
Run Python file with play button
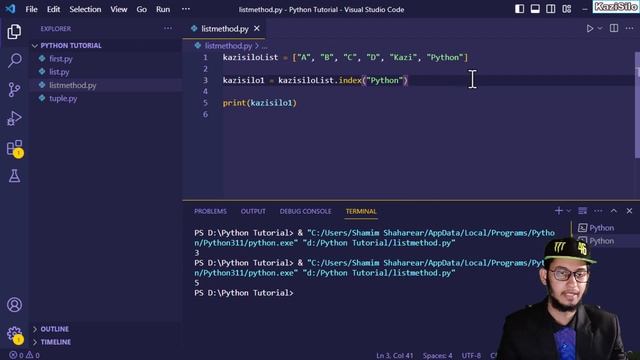click(x=590, y=29)
